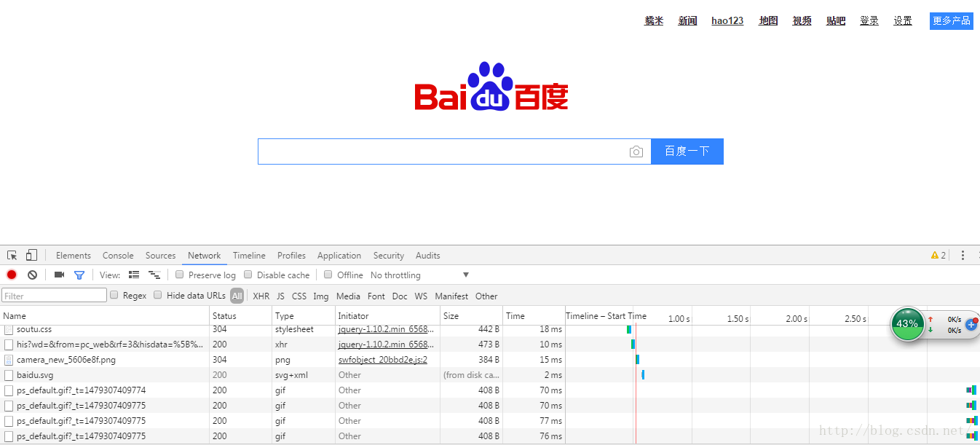980x445 pixels.
Task: Select the waterfall overview view icon
Action: (154, 275)
